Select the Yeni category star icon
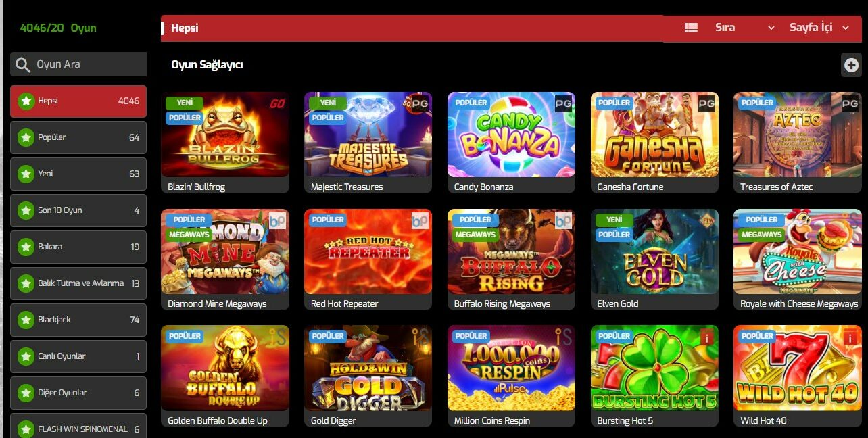 26,174
